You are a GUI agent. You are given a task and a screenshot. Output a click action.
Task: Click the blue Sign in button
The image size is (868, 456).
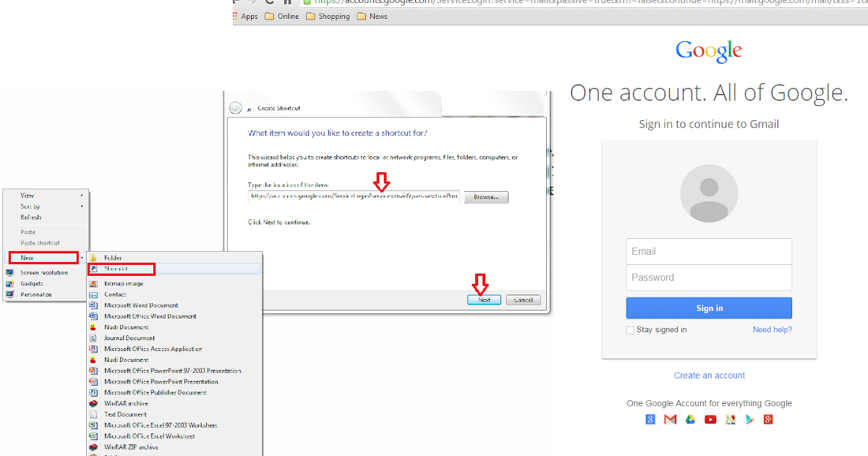(x=709, y=308)
